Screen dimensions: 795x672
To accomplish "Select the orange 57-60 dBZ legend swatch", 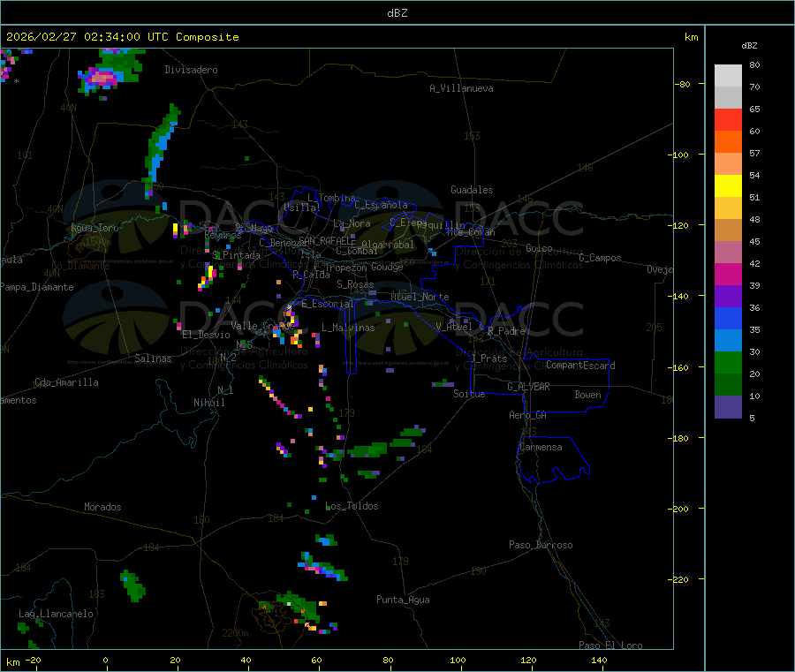I will point(728,142).
